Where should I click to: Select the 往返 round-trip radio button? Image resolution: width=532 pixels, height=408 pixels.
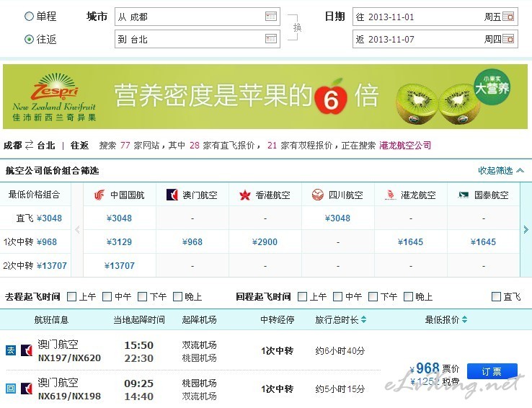[29, 40]
